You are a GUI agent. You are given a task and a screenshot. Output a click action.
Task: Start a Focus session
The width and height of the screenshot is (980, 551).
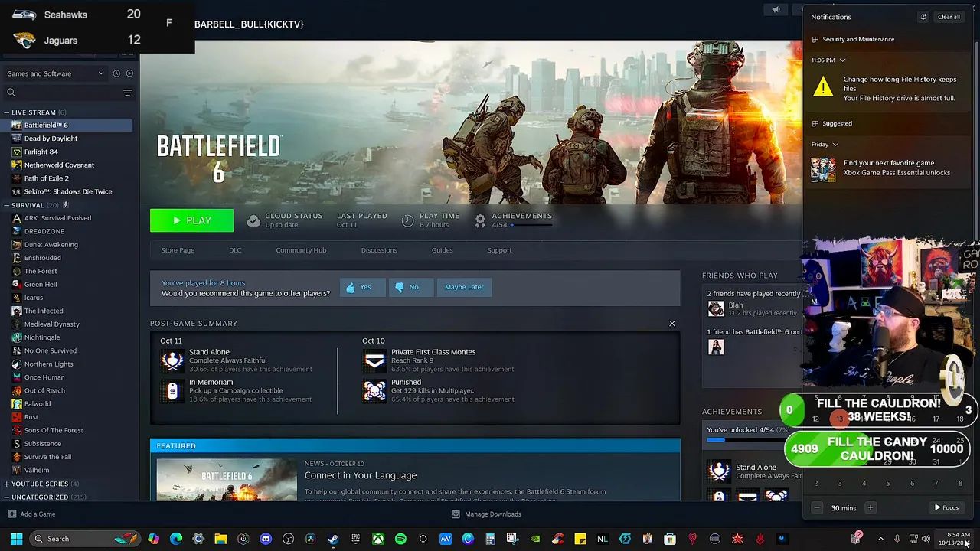click(x=946, y=507)
